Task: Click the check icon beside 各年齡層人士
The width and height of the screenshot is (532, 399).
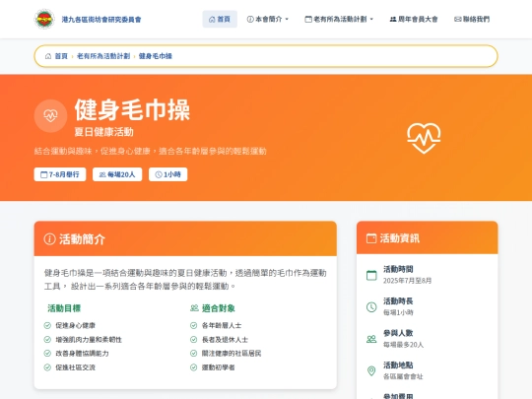Action: pos(194,325)
